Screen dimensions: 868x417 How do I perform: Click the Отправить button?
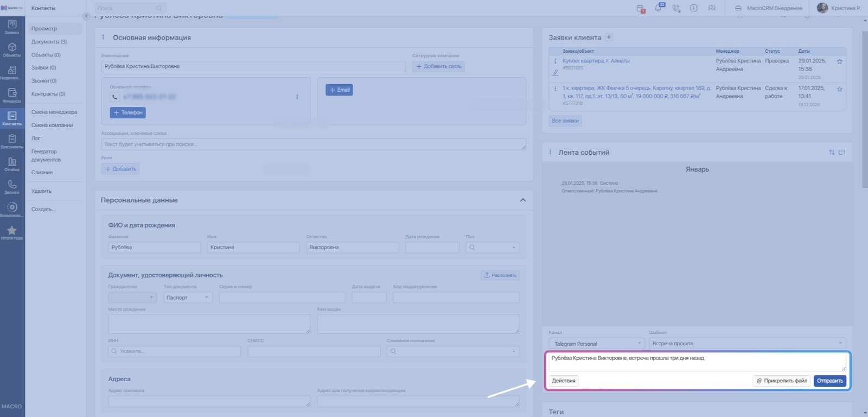pyautogui.click(x=829, y=381)
